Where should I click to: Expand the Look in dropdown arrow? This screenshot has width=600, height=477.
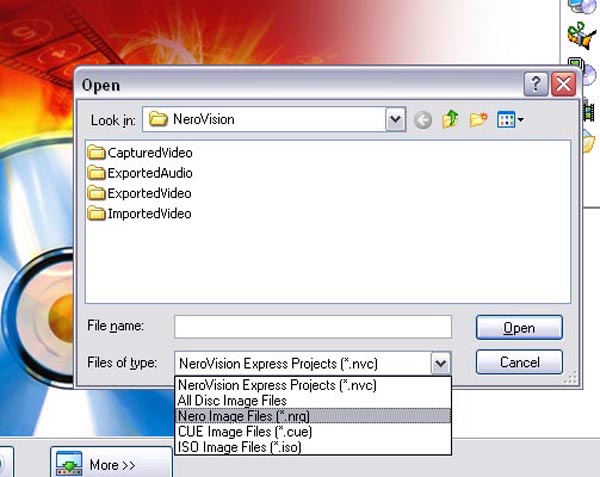(396, 119)
